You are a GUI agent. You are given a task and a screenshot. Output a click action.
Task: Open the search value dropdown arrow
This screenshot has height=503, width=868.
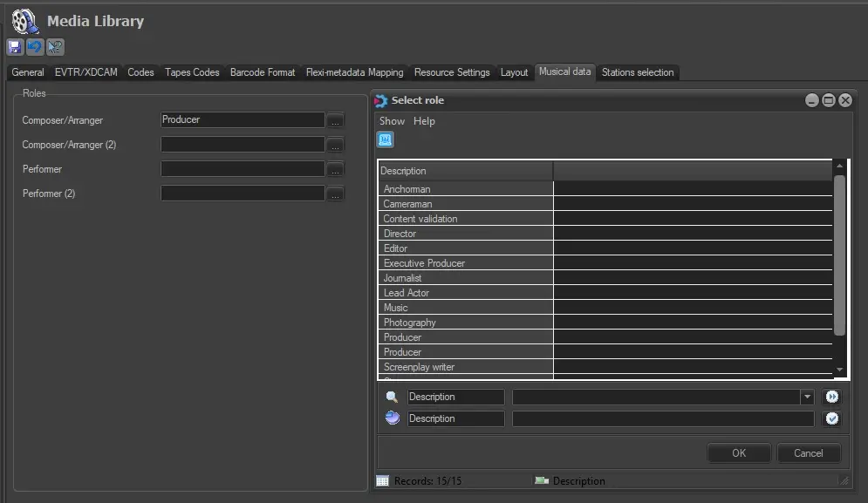click(806, 398)
